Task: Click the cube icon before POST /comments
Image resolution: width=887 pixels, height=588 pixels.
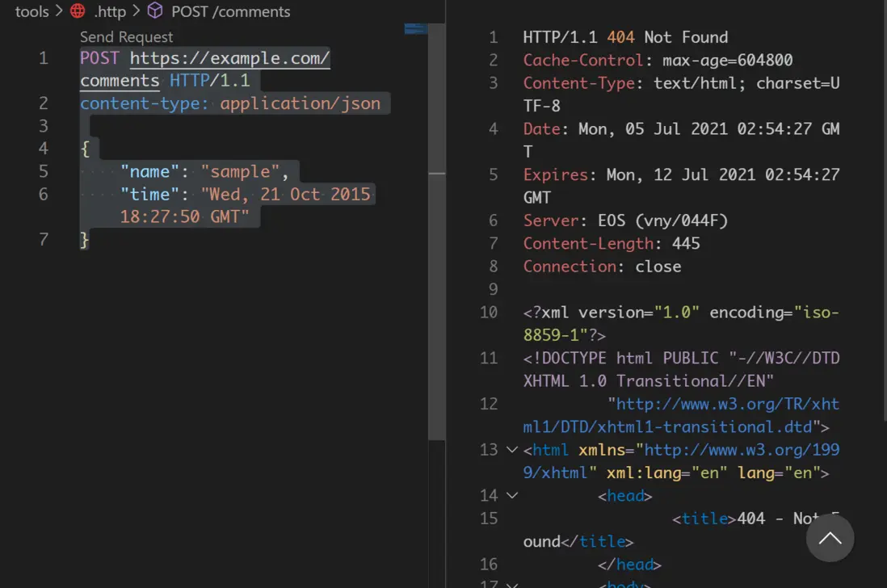Action: click(x=155, y=10)
